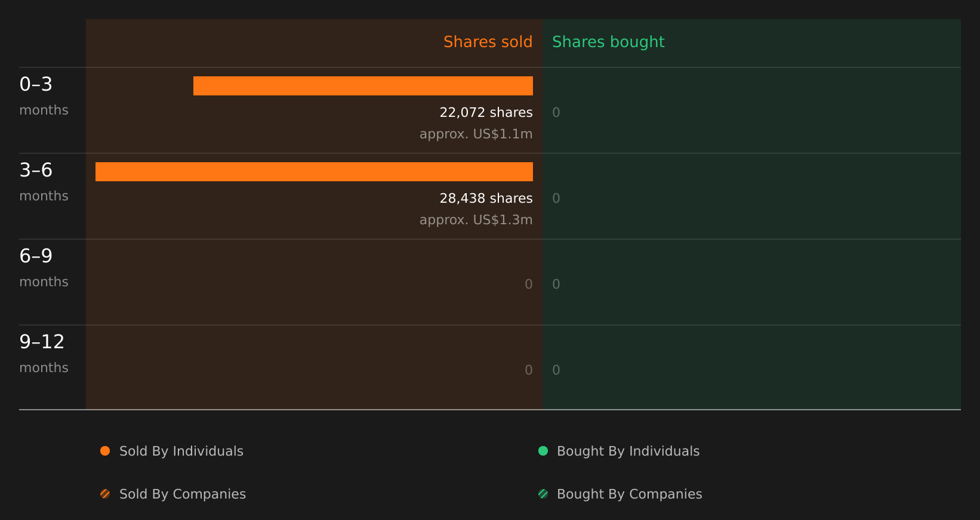This screenshot has height=520, width=980.
Task: Click the shares sold zero in 9–12 months row
Action: (x=529, y=370)
